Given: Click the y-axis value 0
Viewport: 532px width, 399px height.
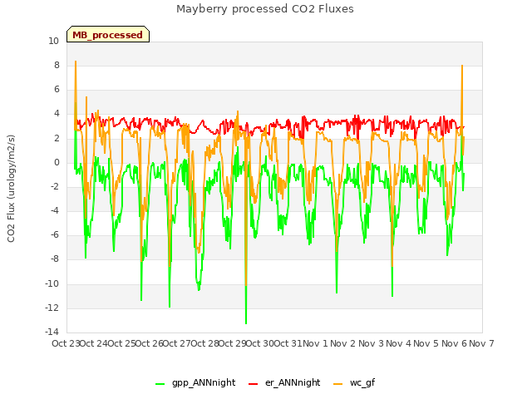Looking at the screenshot, I should (57, 163).
